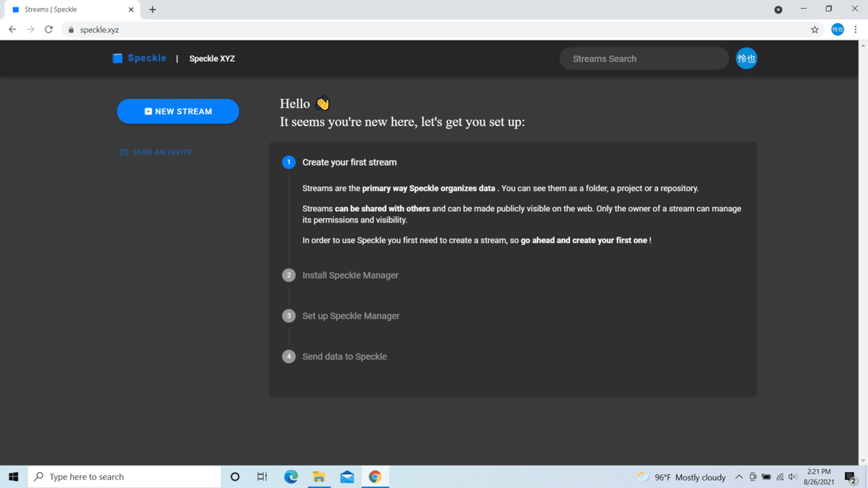Click the Speckle XYZ server name
Image resolution: width=868 pixels, height=488 pixels.
pos(212,59)
